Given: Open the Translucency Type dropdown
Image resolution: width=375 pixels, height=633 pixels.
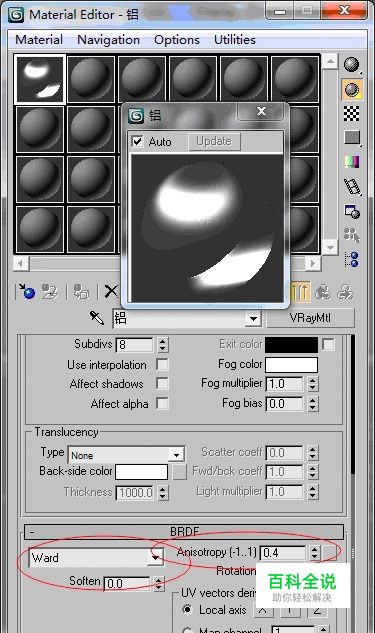Looking at the screenshot, I should [x=176, y=455].
